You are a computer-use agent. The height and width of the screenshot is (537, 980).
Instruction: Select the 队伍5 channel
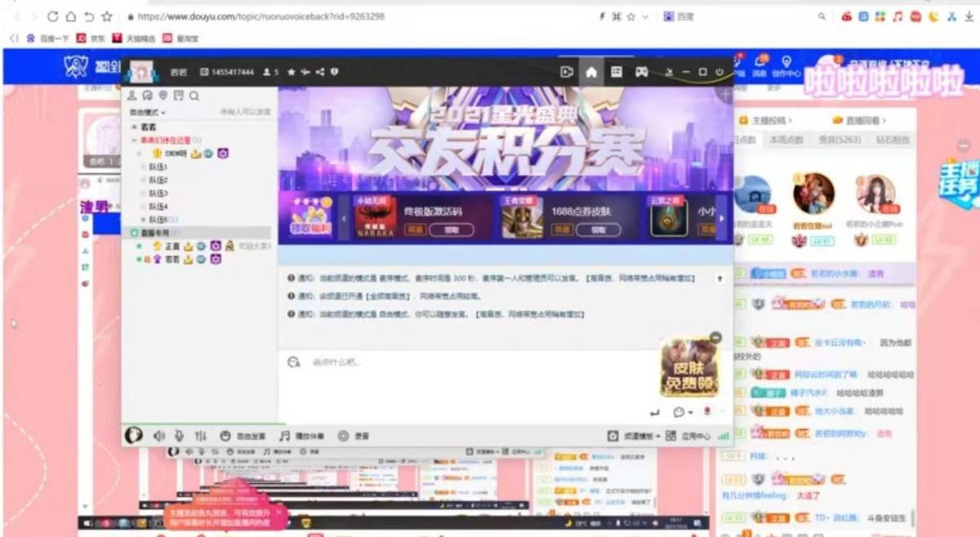click(158, 220)
